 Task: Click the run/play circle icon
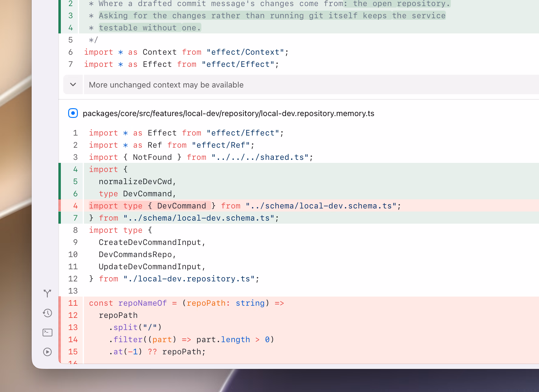47,352
